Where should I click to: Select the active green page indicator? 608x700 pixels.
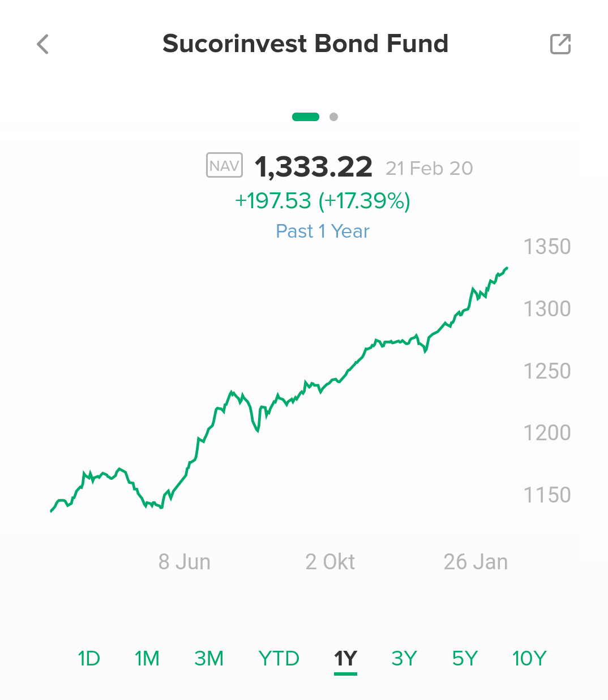coord(306,117)
